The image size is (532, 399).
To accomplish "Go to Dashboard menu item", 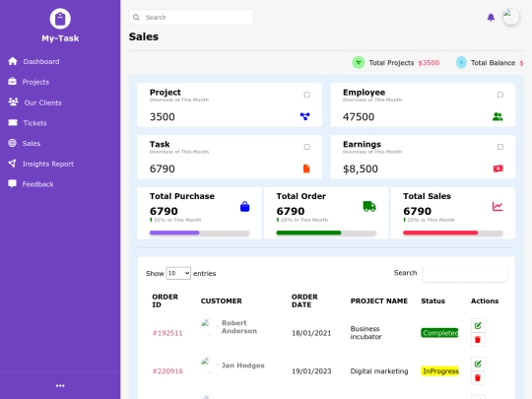I will [41, 61].
